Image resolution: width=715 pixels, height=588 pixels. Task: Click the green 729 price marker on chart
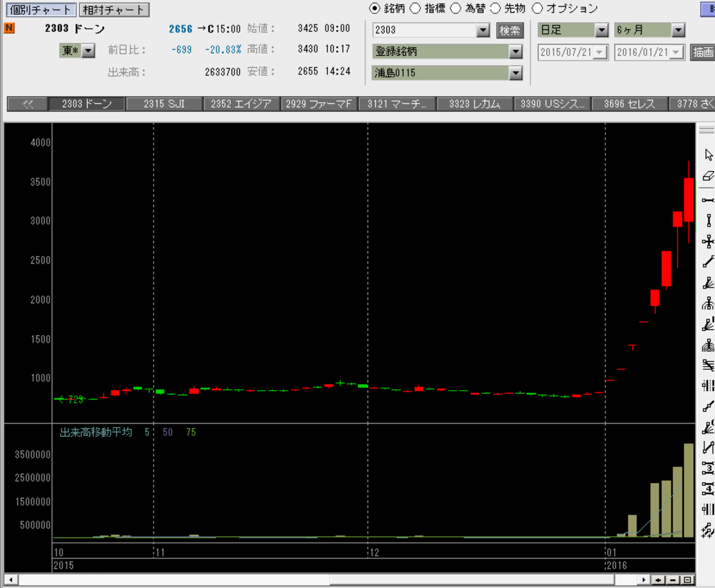(71, 400)
